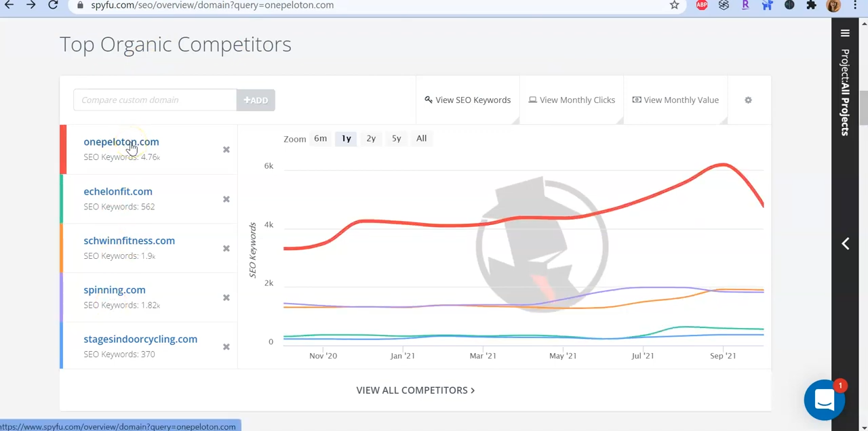Open the Extensions puzzle menu
Image resolution: width=868 pixels, height=431 pixels.
tap(811, 5)
